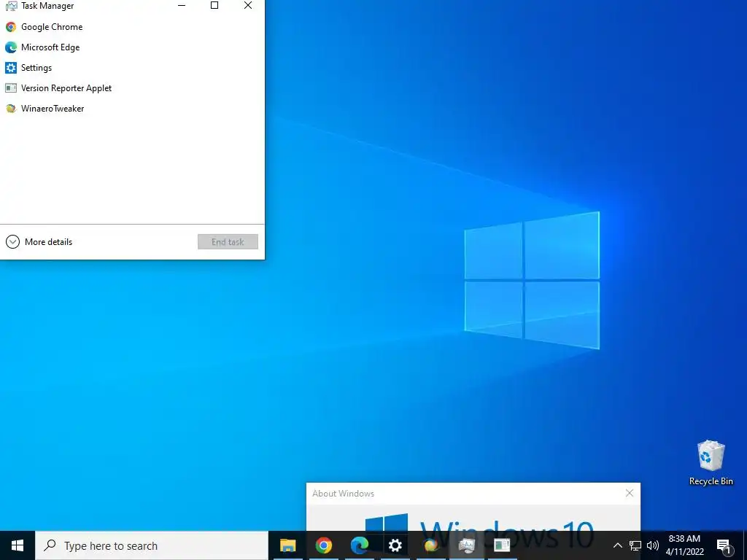Open Settings gear from the taskbar
The width and height of the screenshot is (747, 560).
pos(395,545)
